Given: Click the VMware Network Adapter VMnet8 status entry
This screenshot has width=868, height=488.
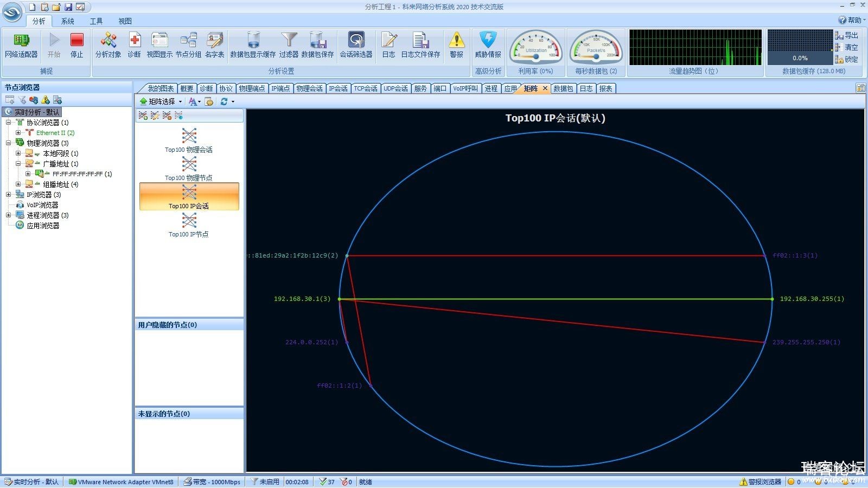Looking at the screenshot, I should coord(121,481).
